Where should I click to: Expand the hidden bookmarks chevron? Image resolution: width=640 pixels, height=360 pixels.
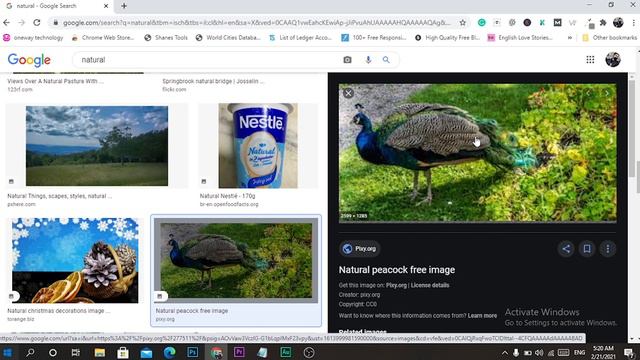569,38
